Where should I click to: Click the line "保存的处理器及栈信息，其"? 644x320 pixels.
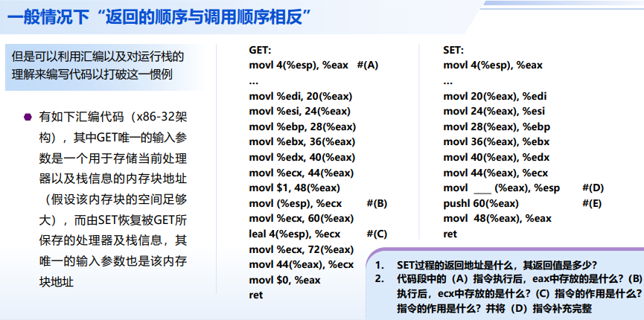[x=113, y=241]
